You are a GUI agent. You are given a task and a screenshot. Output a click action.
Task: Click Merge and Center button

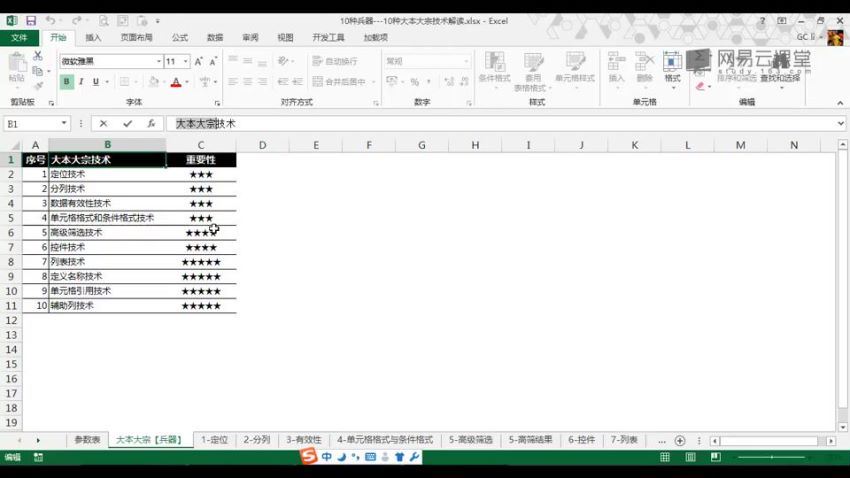(339, 82)
